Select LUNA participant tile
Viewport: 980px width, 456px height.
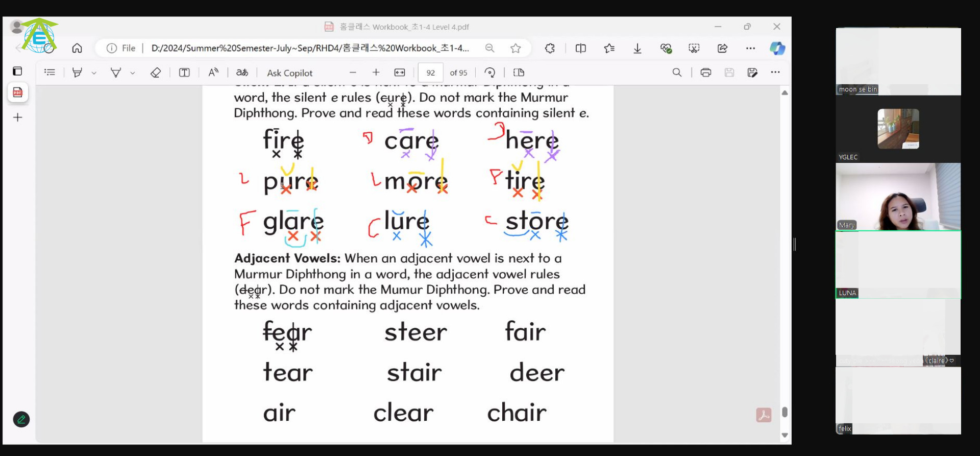[898, 265]
